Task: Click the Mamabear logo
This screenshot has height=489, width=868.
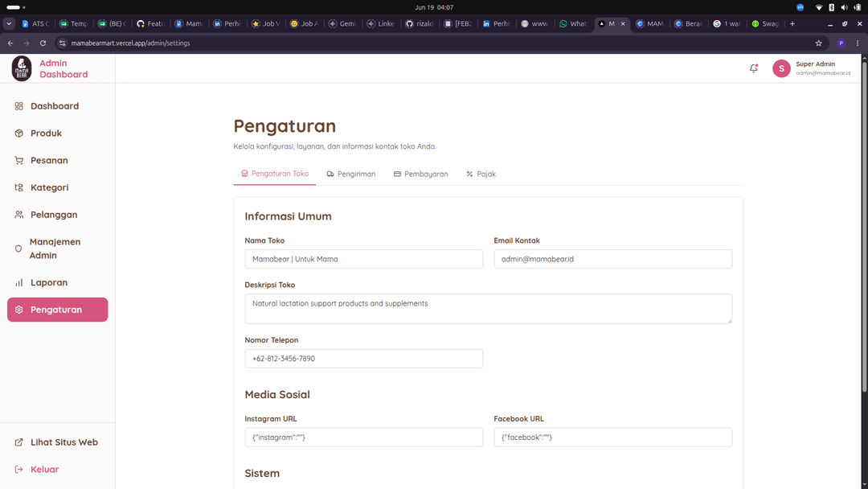Action: (22, 68)
